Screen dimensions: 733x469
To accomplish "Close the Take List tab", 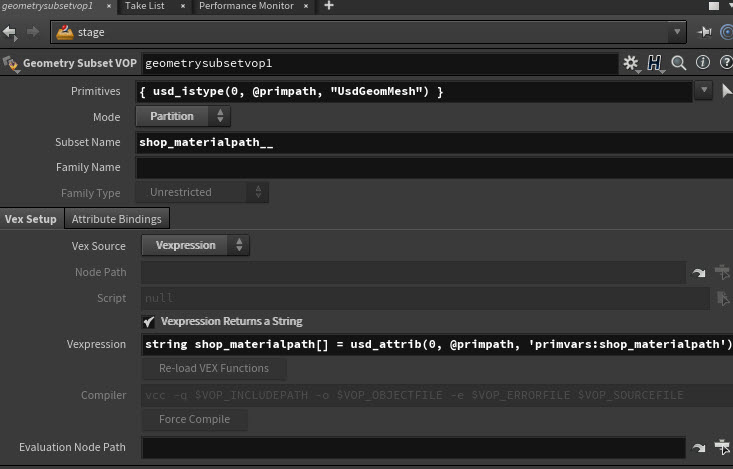I will pyautogui.click(x=183, y=6).
